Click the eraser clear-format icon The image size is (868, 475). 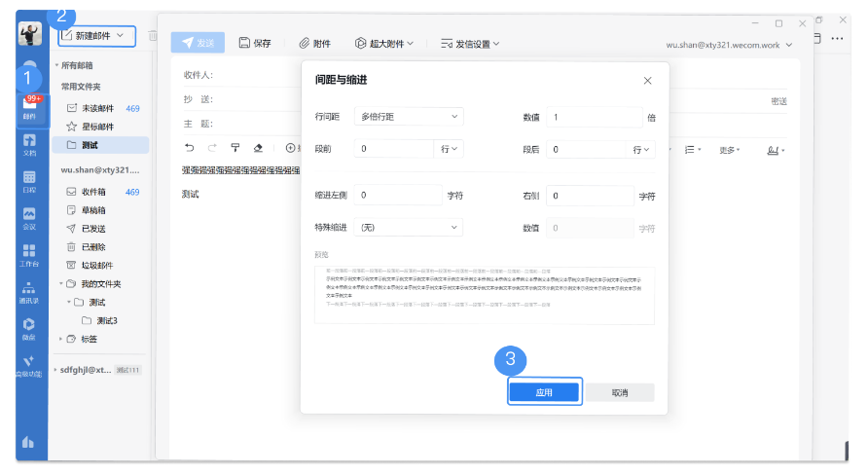258,148
